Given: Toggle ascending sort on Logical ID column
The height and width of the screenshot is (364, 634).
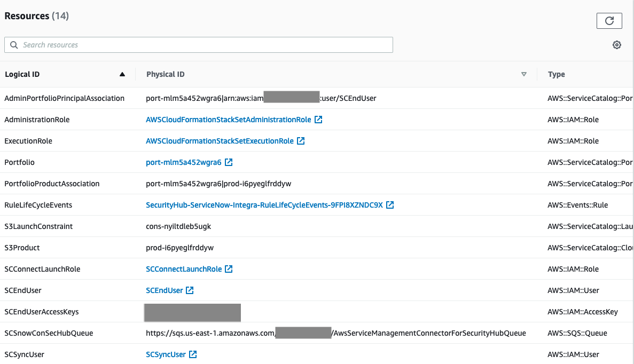Looking at the screenshot, I should point(122,74).
